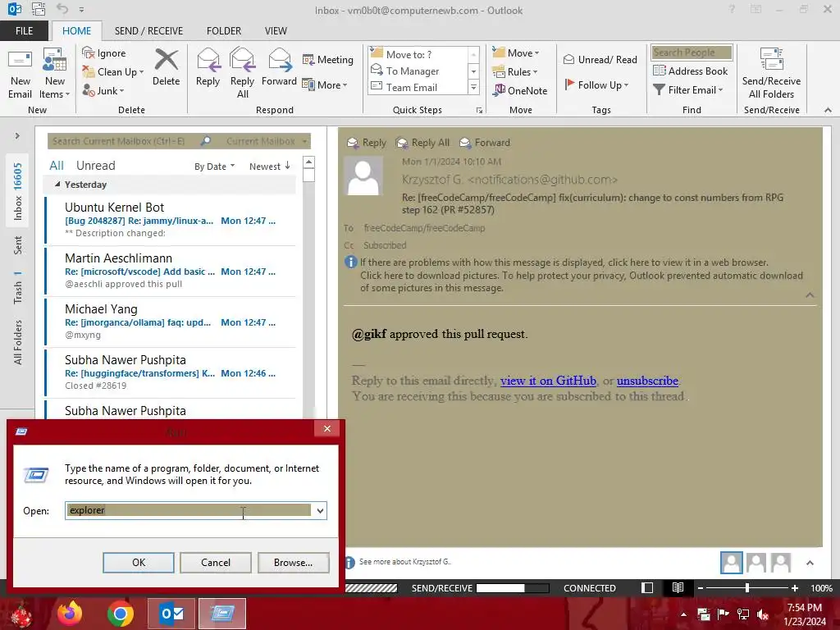Click Reply All in the reading pane

423,143
